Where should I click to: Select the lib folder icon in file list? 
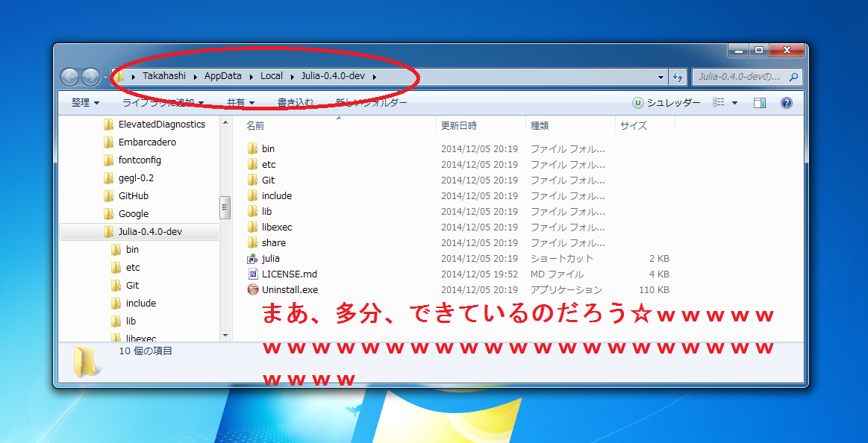(252, 211)
